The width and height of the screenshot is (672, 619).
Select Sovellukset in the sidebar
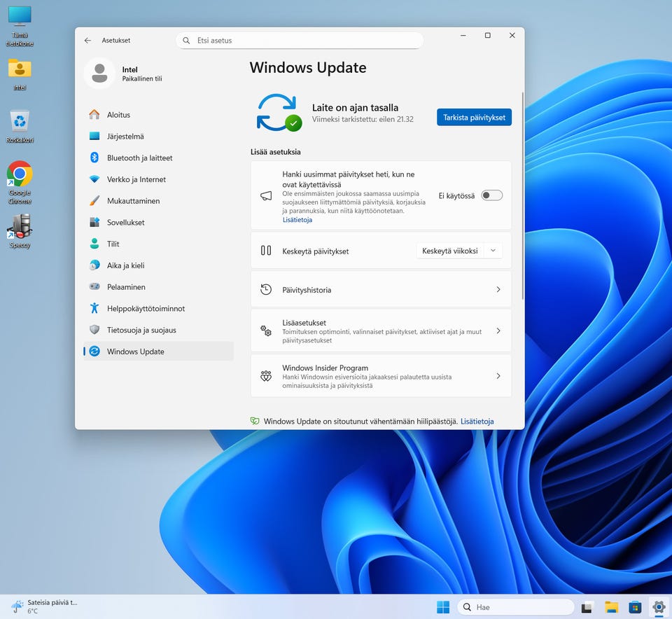(x=125, y=223)
